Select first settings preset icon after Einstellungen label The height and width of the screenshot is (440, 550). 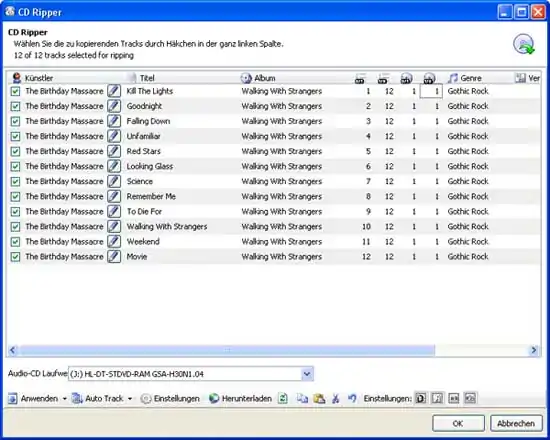pos(421,398)
